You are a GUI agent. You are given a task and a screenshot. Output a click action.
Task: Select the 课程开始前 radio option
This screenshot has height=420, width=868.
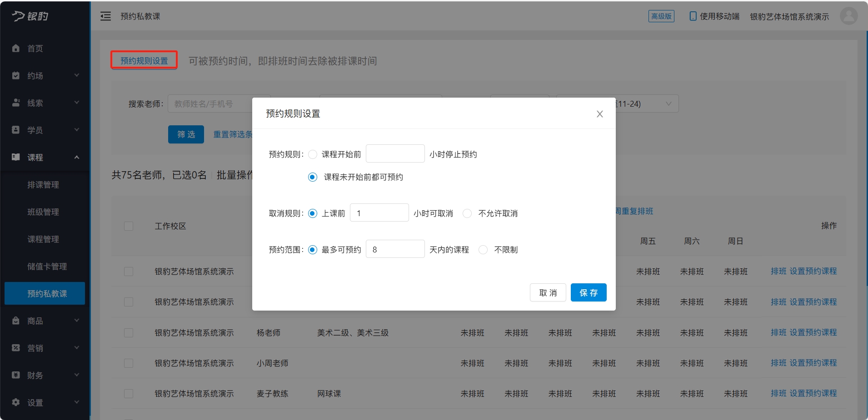313,154
